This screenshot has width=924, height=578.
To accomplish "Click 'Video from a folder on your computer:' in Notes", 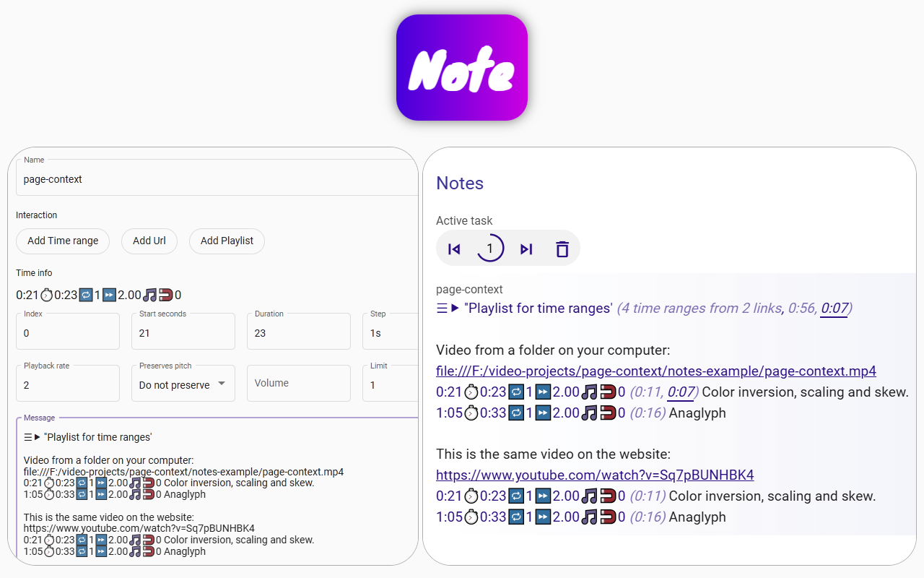I will [x=553, y=350].
